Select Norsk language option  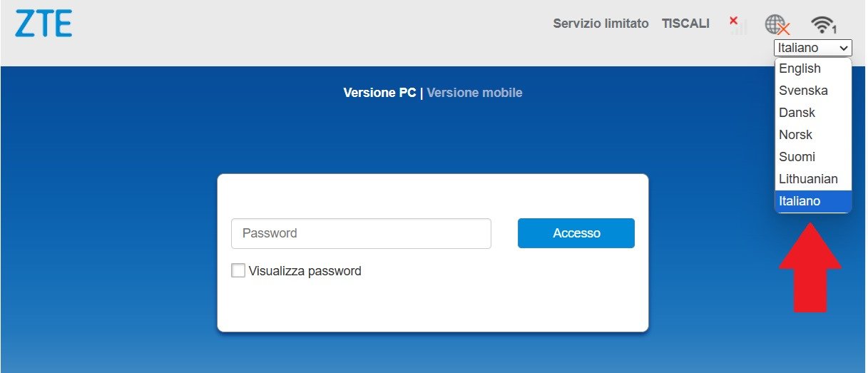point(795,135)
